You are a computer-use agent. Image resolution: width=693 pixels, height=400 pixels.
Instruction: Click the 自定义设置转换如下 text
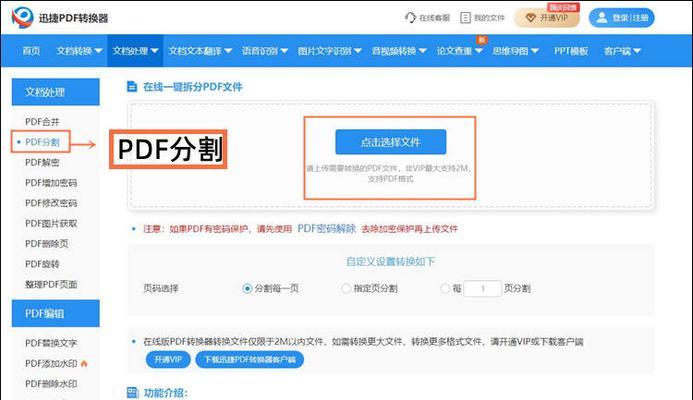(x=390, y=261)
